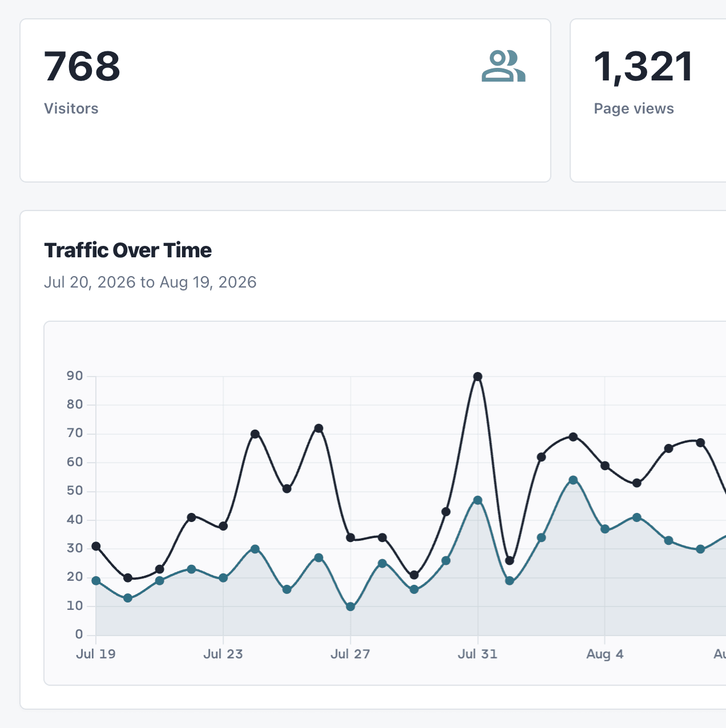This screenshot has width=726, height=728.
Task: Click the dark line point on Aug 4
Action: tap(605, 466)
